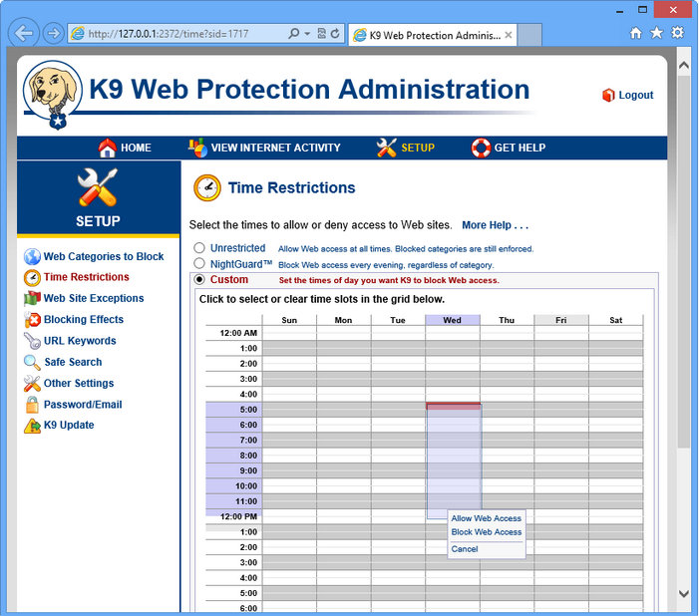Click the Logout link
Screen dimensions: 699x616
pos(636,95)
